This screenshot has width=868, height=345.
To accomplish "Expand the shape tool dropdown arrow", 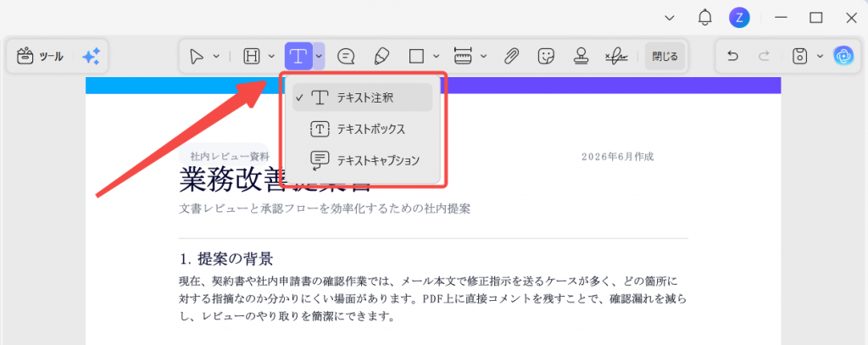I will [x=437, y=56].
